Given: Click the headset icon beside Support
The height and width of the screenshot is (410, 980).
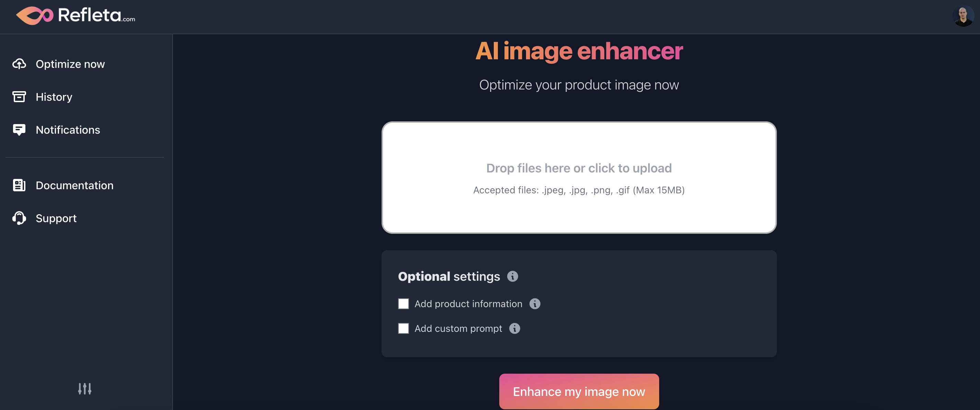Looking at the screenshot, I should (x=19, y=218).
